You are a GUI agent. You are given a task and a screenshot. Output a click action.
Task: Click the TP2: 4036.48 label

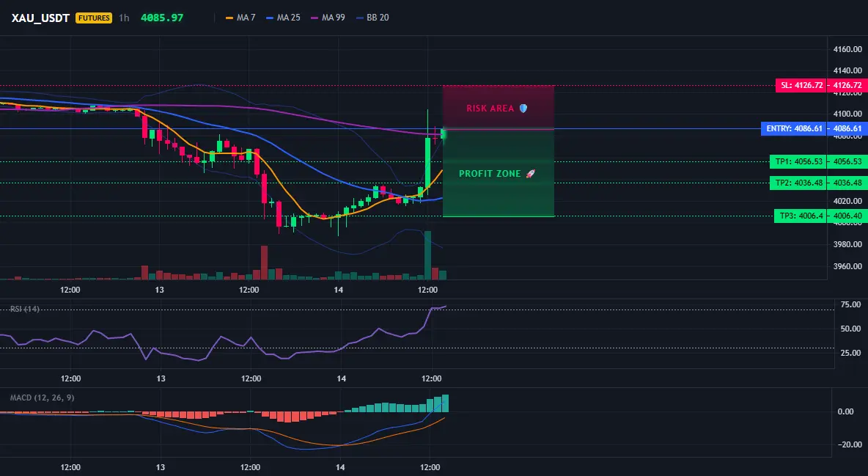click(x=798, y=183)
